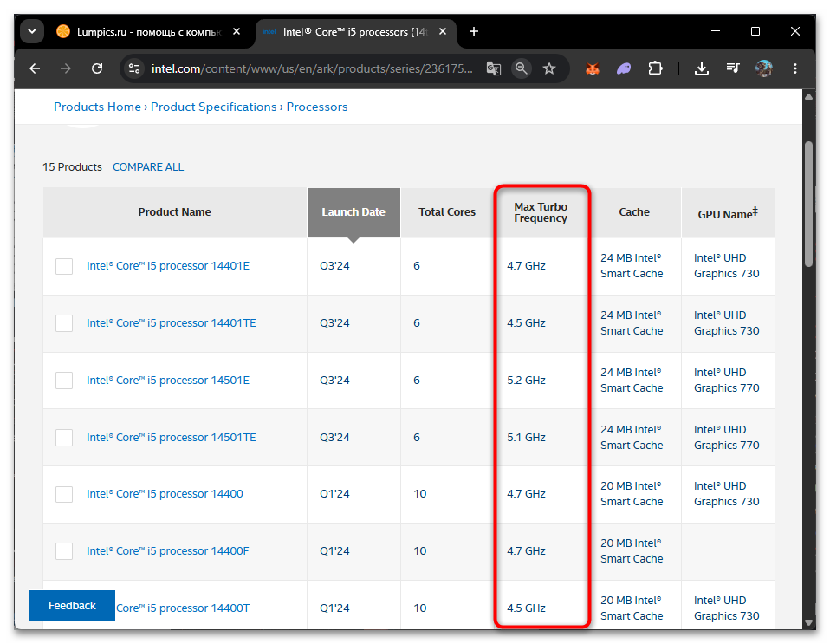Select 5.2 GHz value for 14501E
This screenshot has width=830, height=644.
(526, 381)
